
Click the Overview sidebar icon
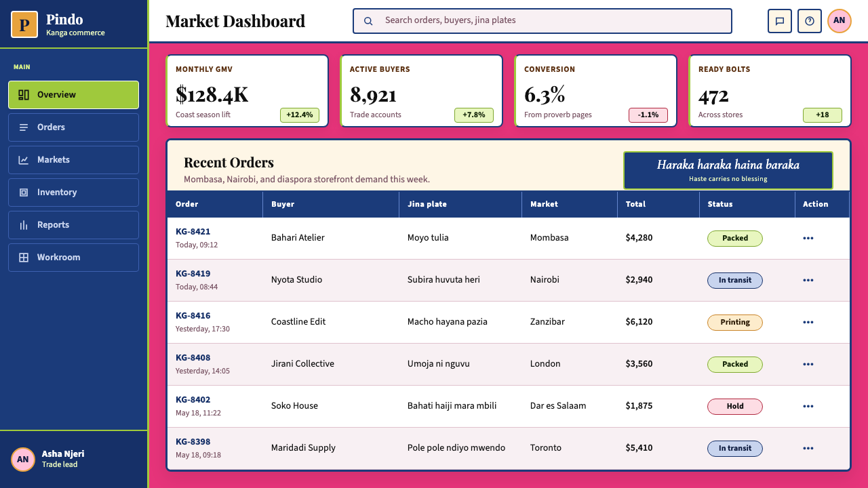click(x=24, y=95)
